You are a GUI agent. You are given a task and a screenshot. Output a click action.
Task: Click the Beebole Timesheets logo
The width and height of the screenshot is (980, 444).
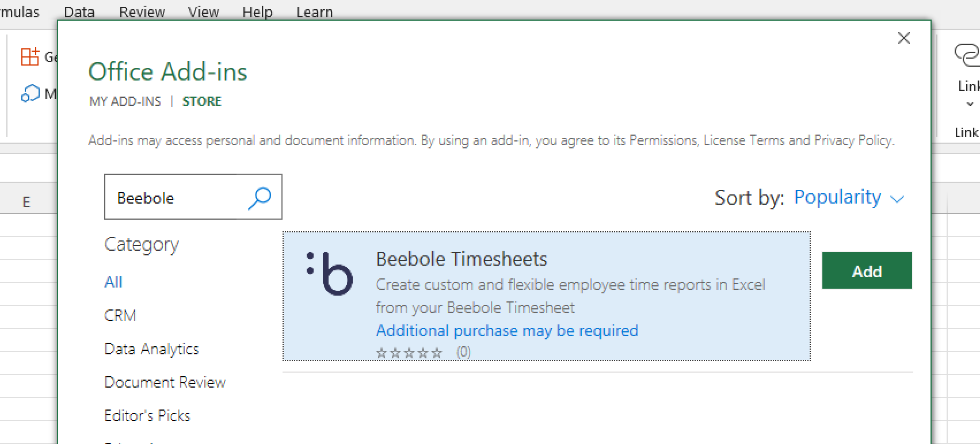(x=330, y=274)
